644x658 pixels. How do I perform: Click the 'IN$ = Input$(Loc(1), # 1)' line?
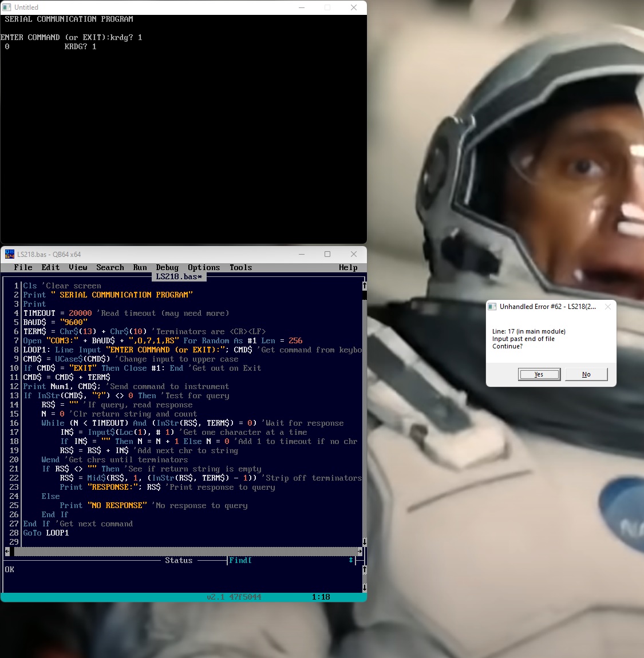pyautogui.click(x=183, y=432)
